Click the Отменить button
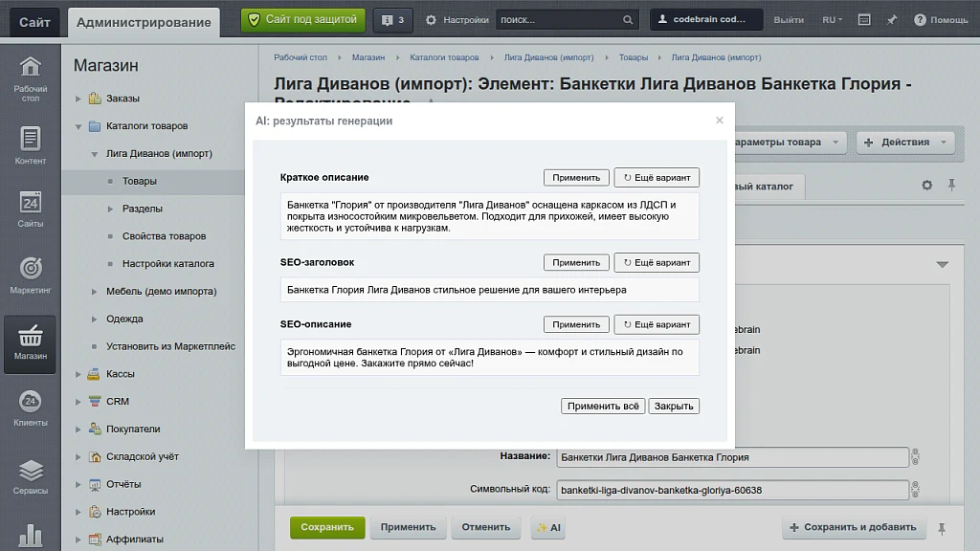980x551 pixels. (485, 527)
